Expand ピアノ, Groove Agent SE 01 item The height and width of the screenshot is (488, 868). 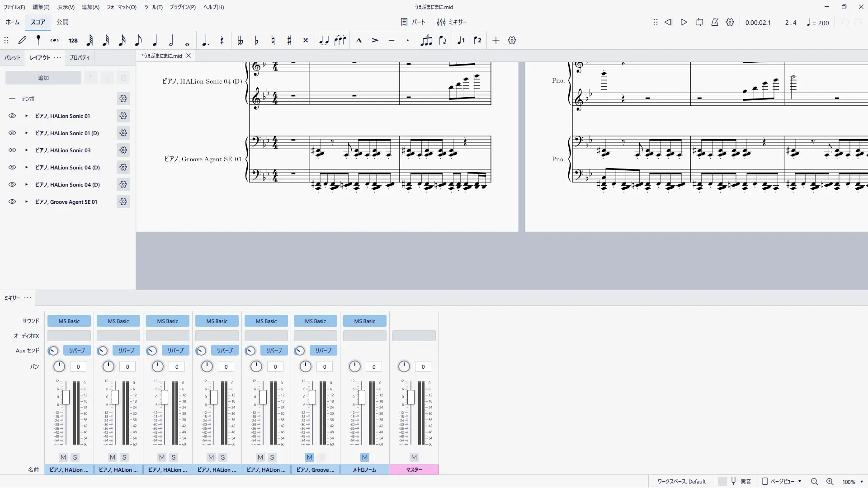[x=27, y=202]
